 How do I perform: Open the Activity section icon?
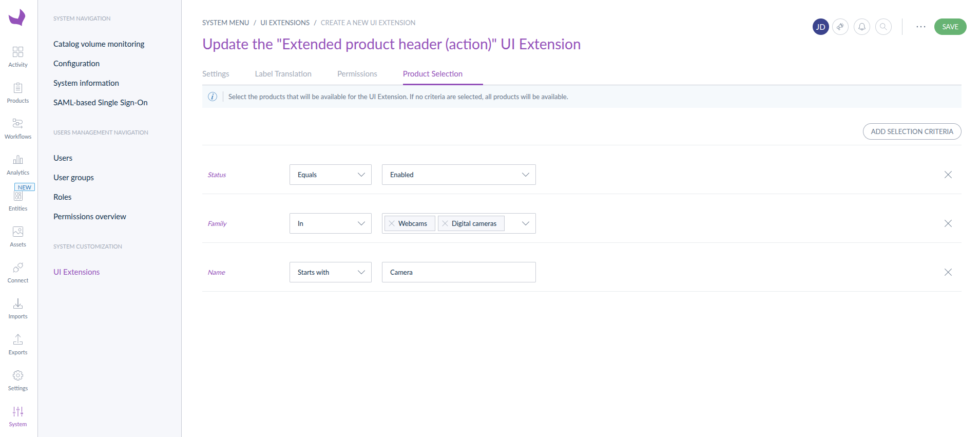pos(18,52)
